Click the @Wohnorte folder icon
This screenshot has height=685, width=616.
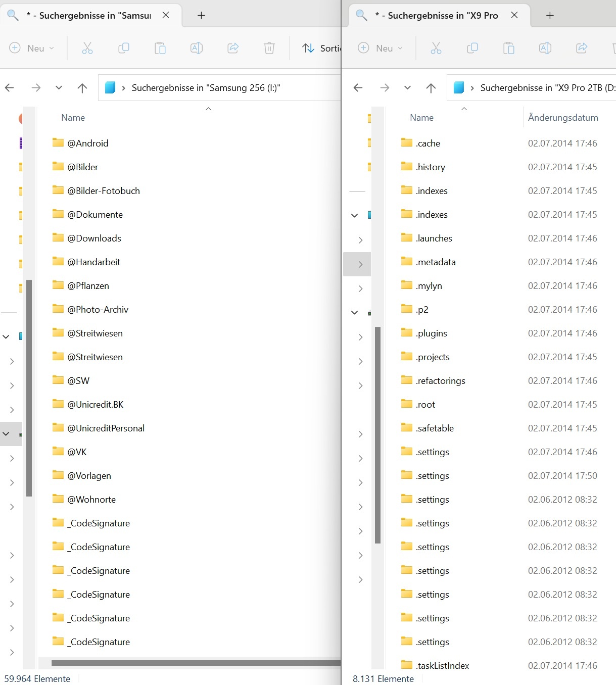58,499
